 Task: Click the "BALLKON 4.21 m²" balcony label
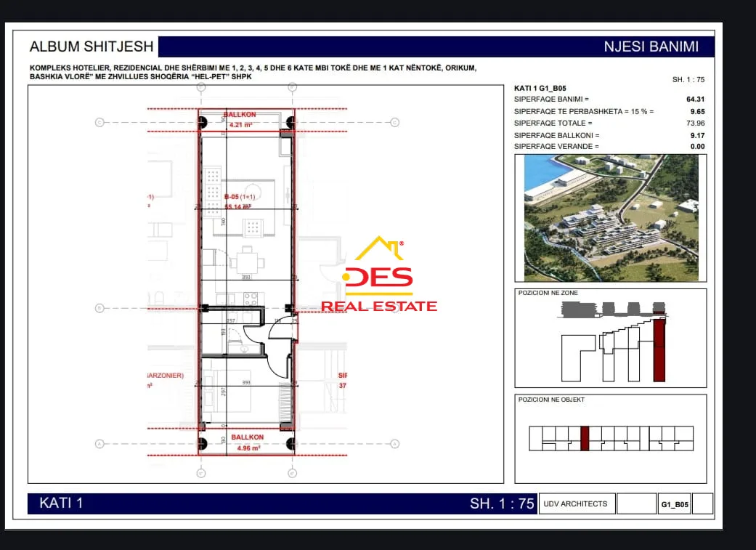click(240, 120)
